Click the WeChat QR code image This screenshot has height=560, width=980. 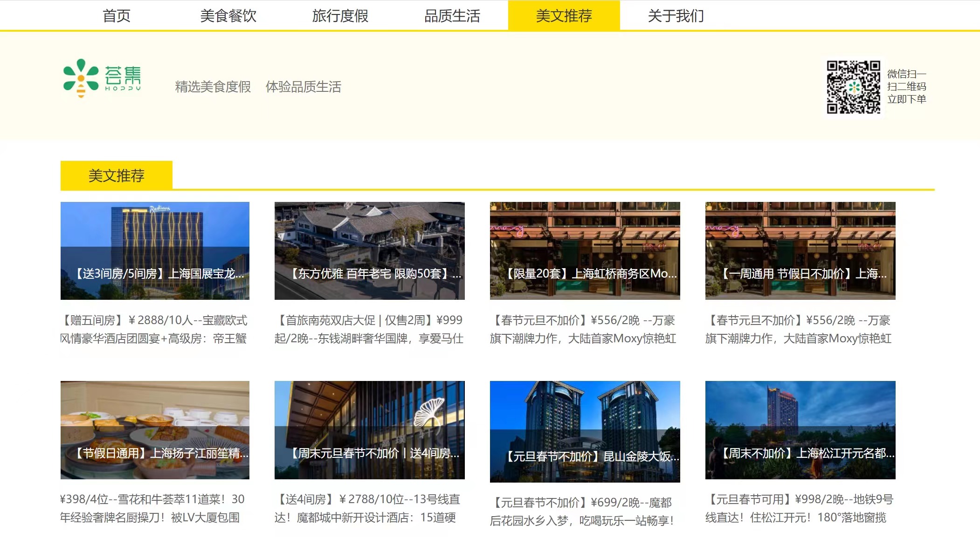(x=853, y=87)
